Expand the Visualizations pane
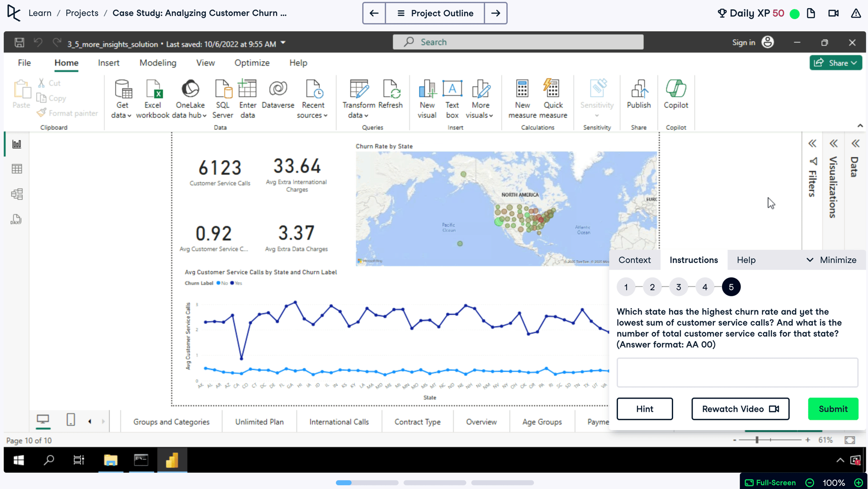Image resolution: width=868 pixels, height=489 pixels. click(x=833, y=144)
